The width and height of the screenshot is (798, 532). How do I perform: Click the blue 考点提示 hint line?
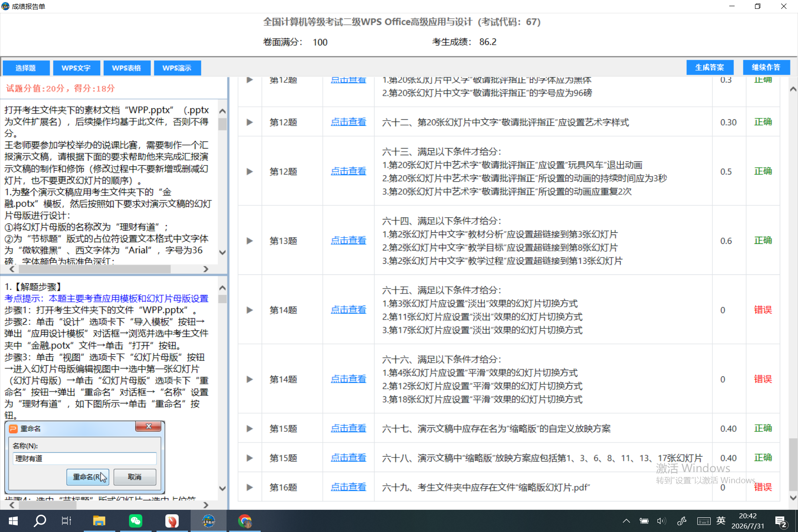point(106,298)
